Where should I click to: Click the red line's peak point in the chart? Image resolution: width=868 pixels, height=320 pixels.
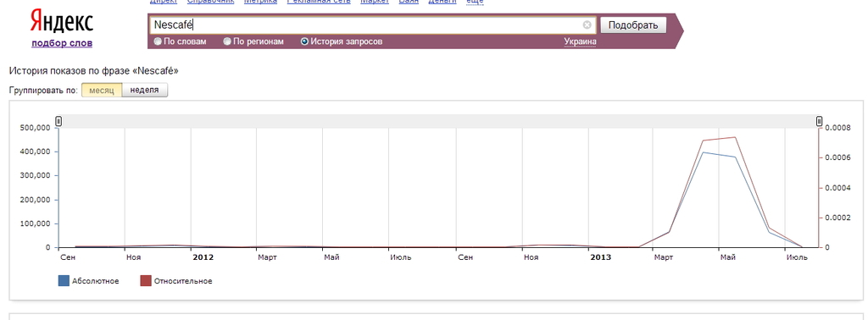[x=735, y=137]
